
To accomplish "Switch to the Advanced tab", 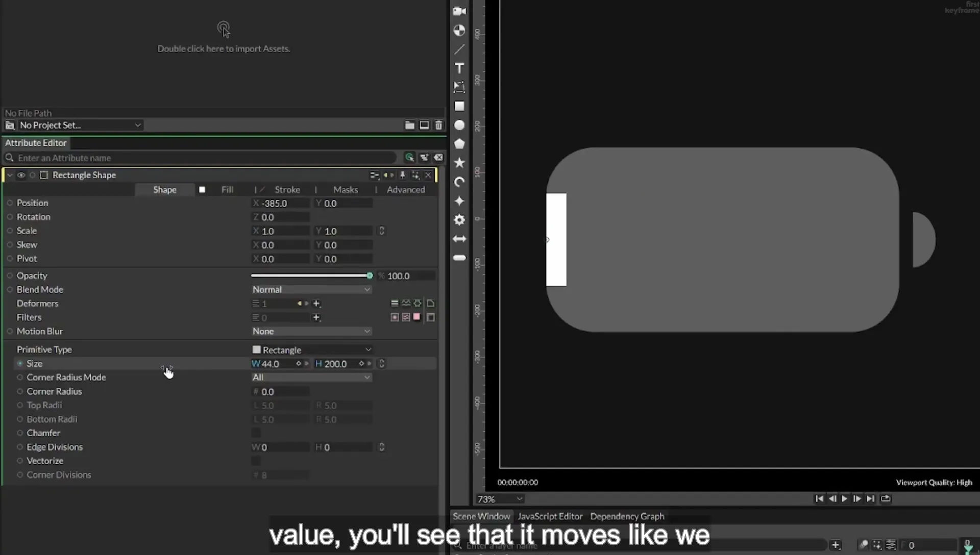I will (406, 190).
